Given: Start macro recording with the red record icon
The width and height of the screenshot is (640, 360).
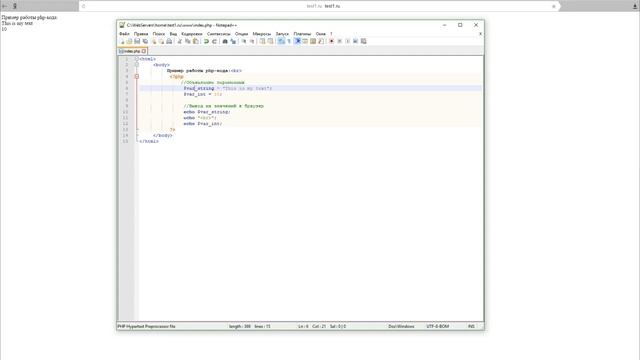Looking at the screenshot, I should coord(331,41).
